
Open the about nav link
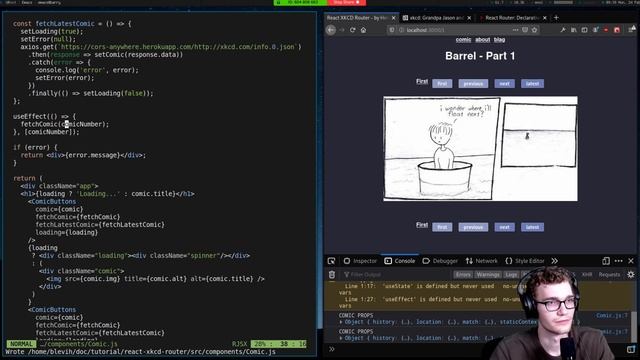(x=482, y=40)
